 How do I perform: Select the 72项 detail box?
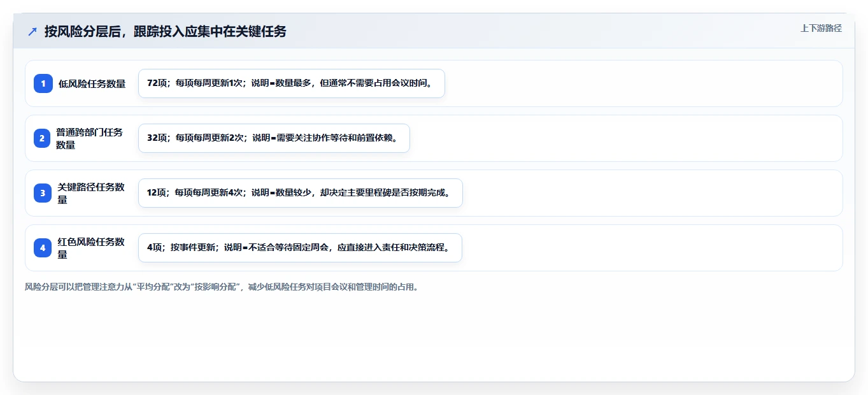(292, 83)
